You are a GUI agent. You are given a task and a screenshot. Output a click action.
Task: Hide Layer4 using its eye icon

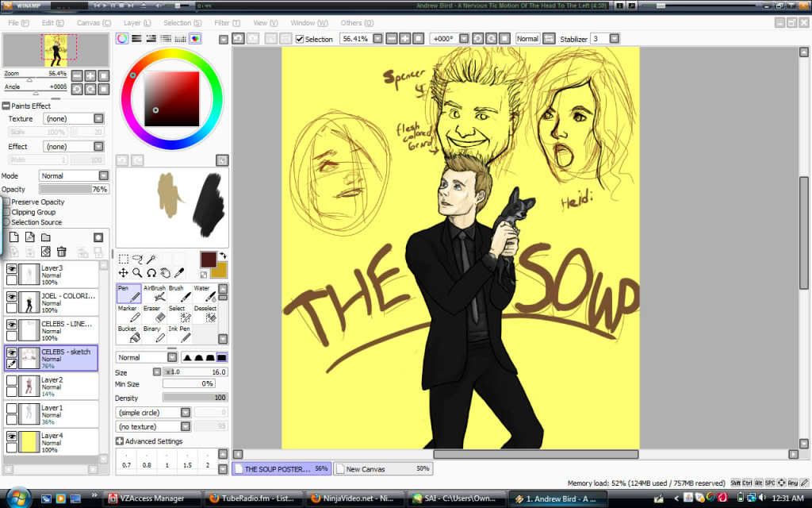[11, 437]
